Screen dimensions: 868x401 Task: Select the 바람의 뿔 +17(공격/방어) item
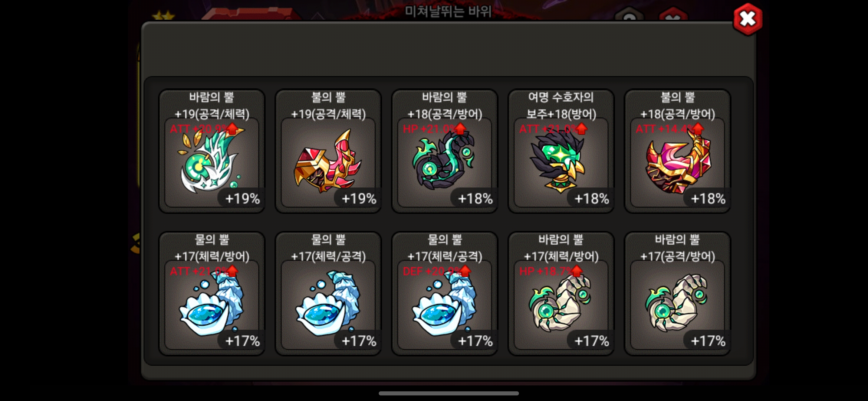click(x=678, y=294)
